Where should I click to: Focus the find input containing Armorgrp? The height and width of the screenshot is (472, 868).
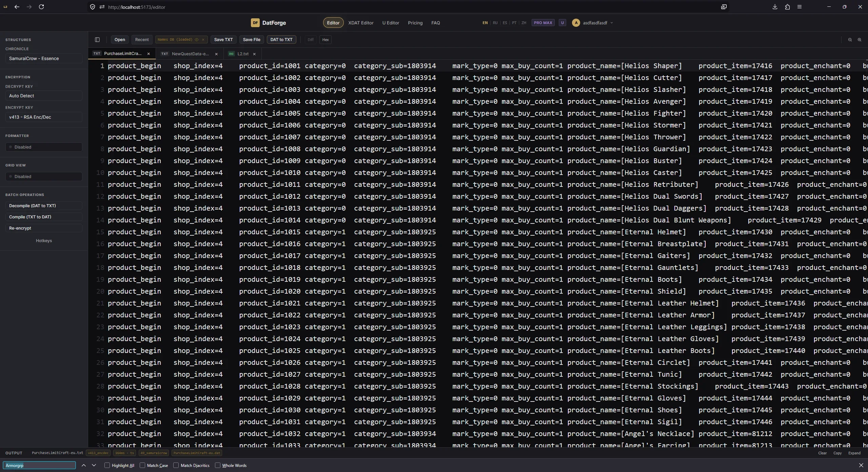pyautogui.click(x=39, y=465)
